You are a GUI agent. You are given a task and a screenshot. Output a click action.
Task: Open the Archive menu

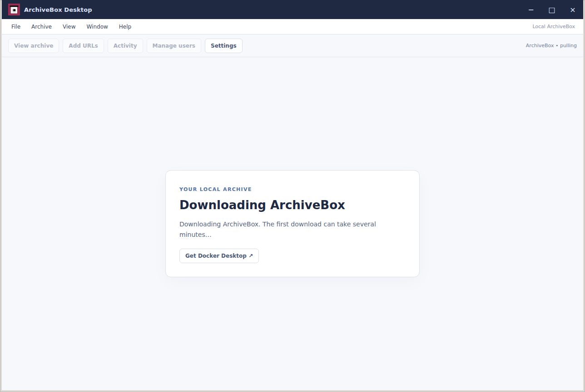(x=41, y=27)
